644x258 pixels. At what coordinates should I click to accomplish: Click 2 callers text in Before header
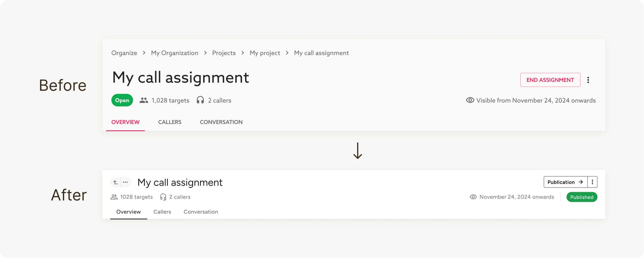220,100
